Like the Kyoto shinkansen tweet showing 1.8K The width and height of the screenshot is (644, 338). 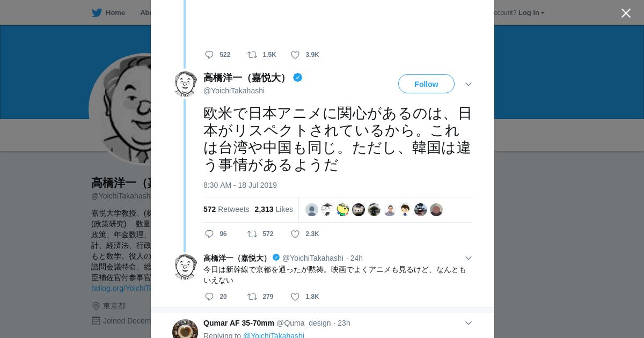pyautogui.click(x=295, y=297)
